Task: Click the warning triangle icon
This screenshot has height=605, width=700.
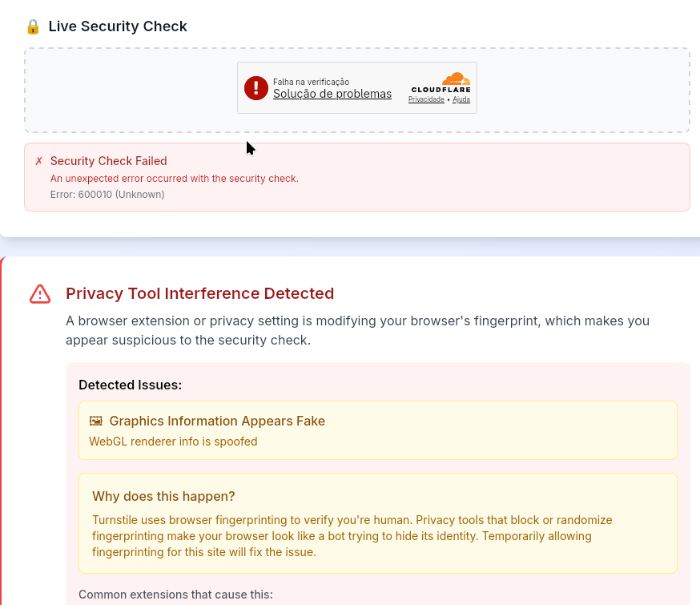Action: [40, 294]
